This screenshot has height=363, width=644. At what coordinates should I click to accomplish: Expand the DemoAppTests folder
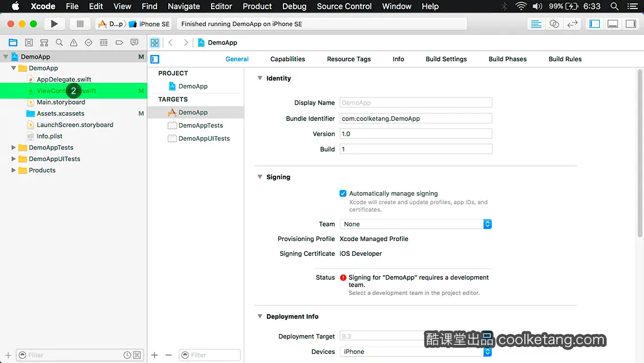pyautogui.click(x=14, y=147)
